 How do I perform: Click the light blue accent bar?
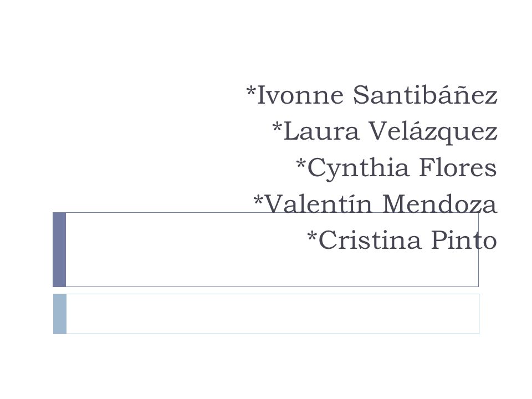60,314
